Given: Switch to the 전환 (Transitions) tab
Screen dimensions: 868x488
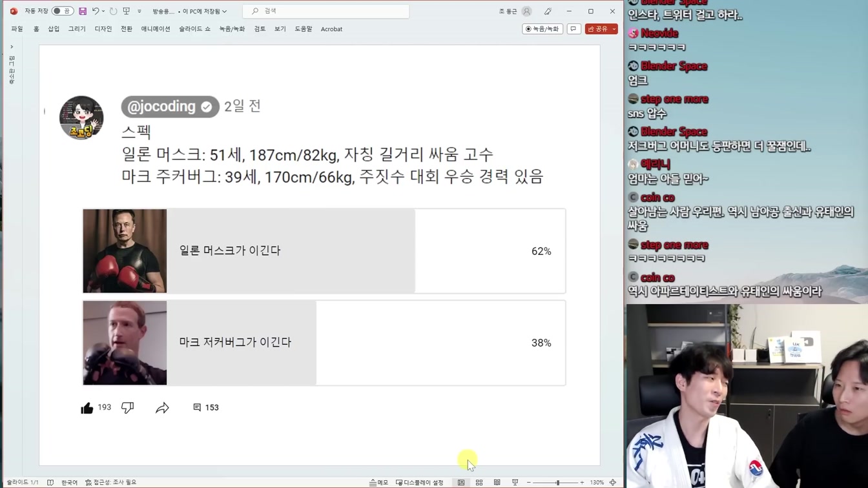Looking at the screenshot, I should [x=127, y=29].
